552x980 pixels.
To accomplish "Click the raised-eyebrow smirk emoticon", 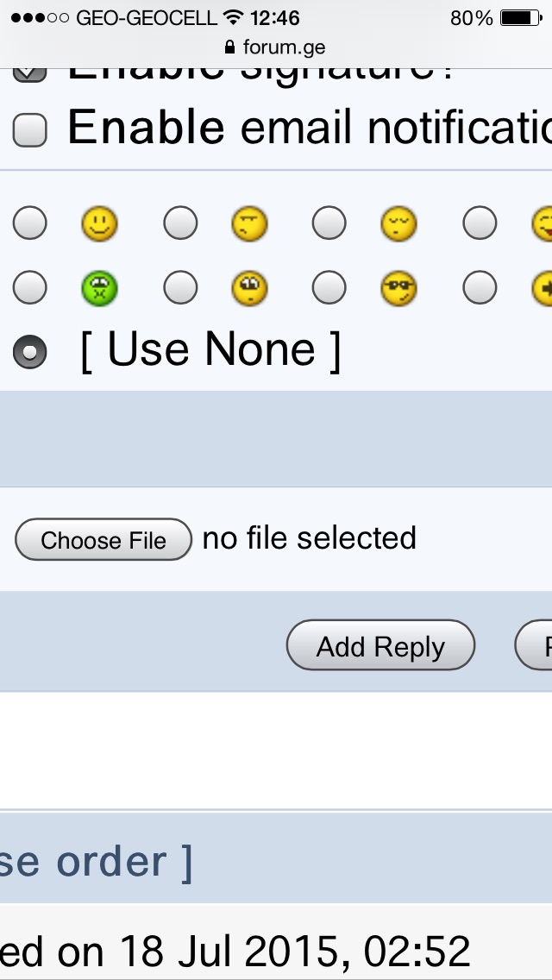I will [x=249, y=225].
